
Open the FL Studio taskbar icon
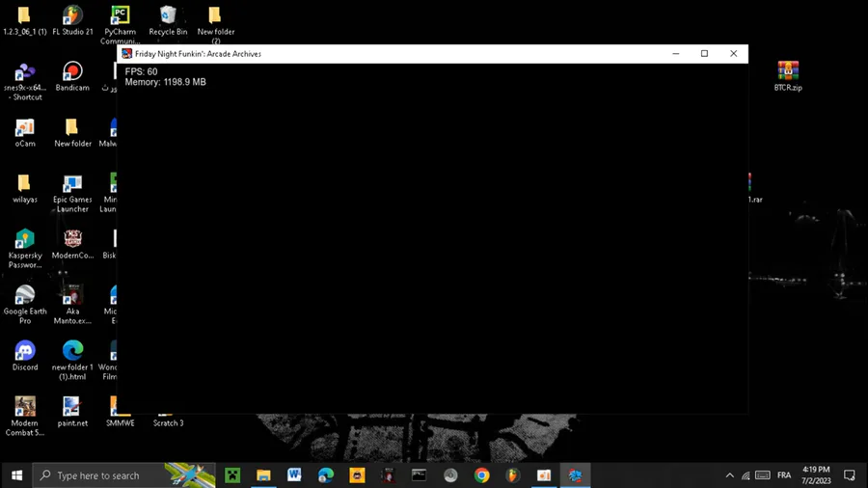513,475
